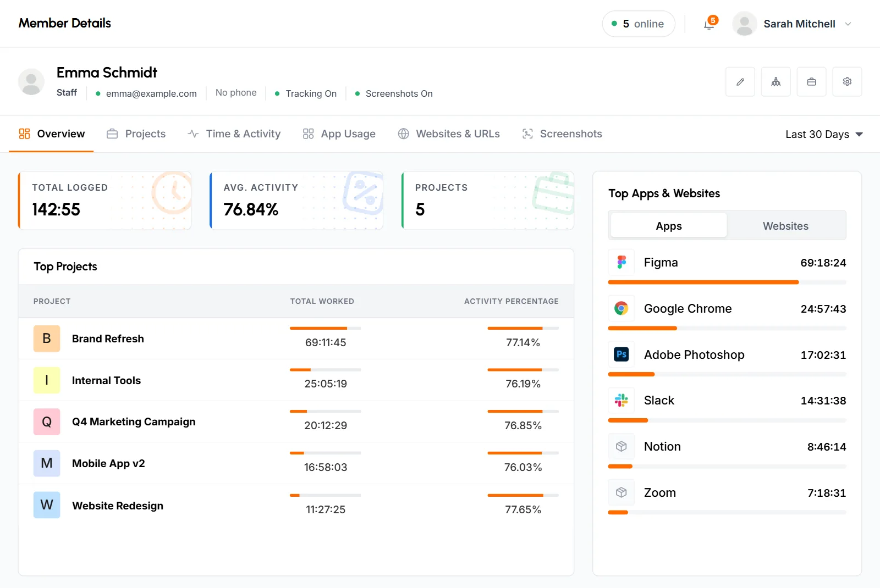This screenshot has width=880, height=588.
Task: View the Screenshots tab
Action: (x=562, y=134)
